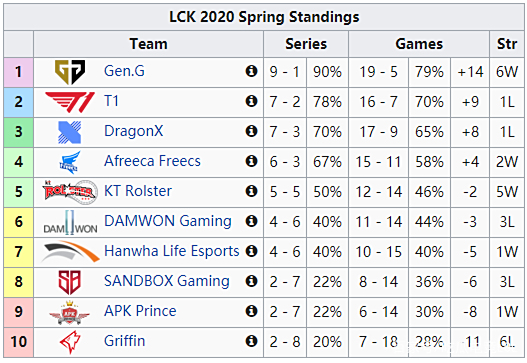The image size is (527, 363).
Task: Click the Gen.G team logo
Action: click(70, 72)
